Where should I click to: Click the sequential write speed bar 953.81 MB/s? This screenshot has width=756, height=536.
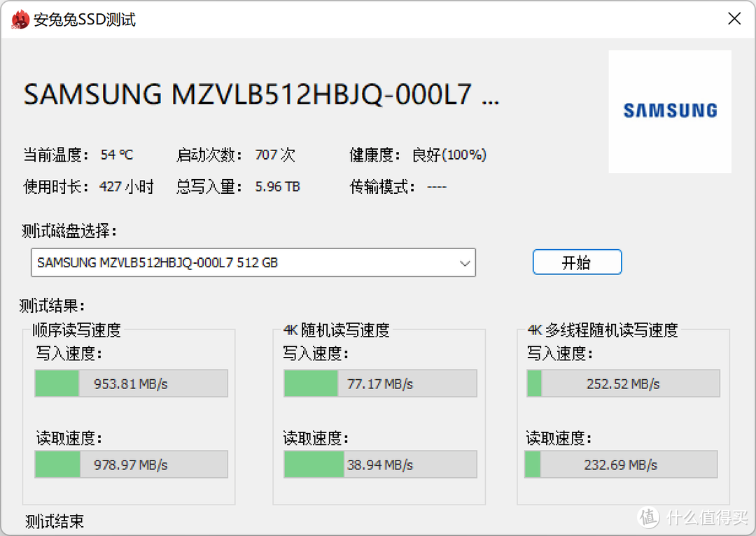click(131, 383)
